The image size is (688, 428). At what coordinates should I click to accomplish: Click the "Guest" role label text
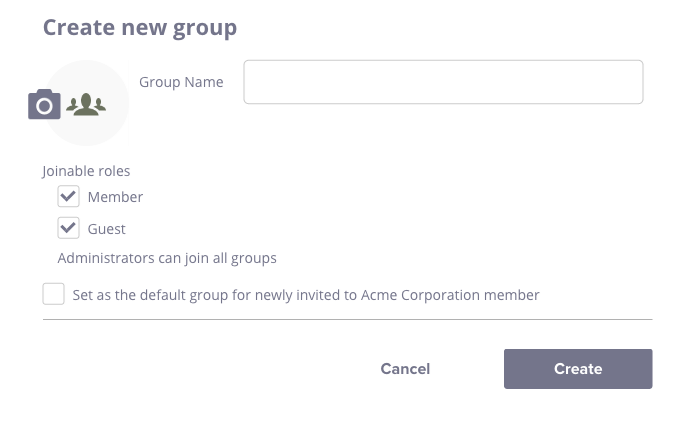coord(107,229)
